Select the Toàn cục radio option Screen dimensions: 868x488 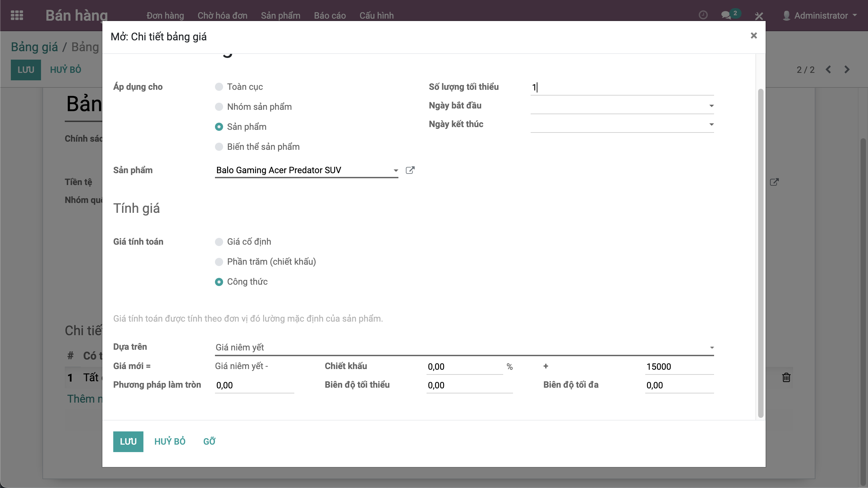(x=219, y=87)
